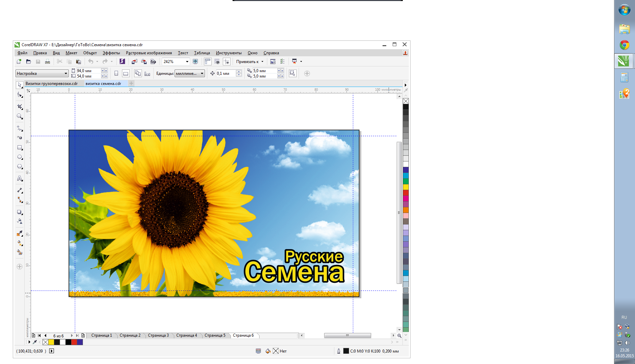
Task: Pick the Color Eyedropper tool
Action: tap(20, 233)
